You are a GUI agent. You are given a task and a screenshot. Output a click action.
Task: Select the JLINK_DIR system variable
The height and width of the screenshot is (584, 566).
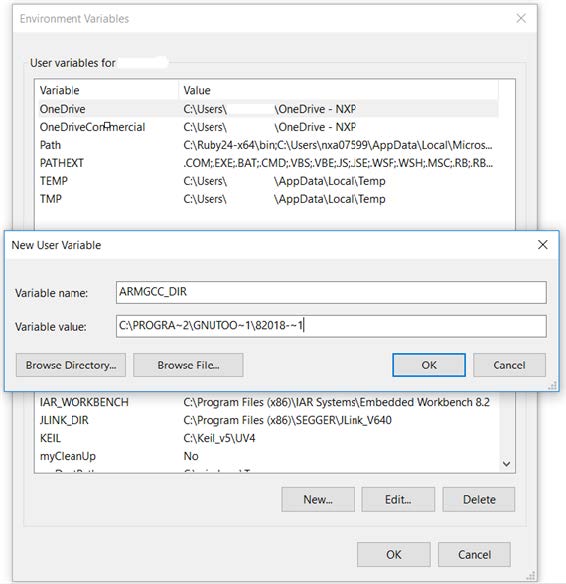(x=268, y=420)
